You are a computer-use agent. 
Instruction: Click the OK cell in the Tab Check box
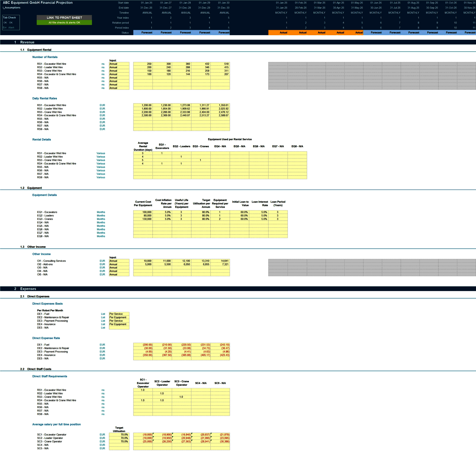5,22
